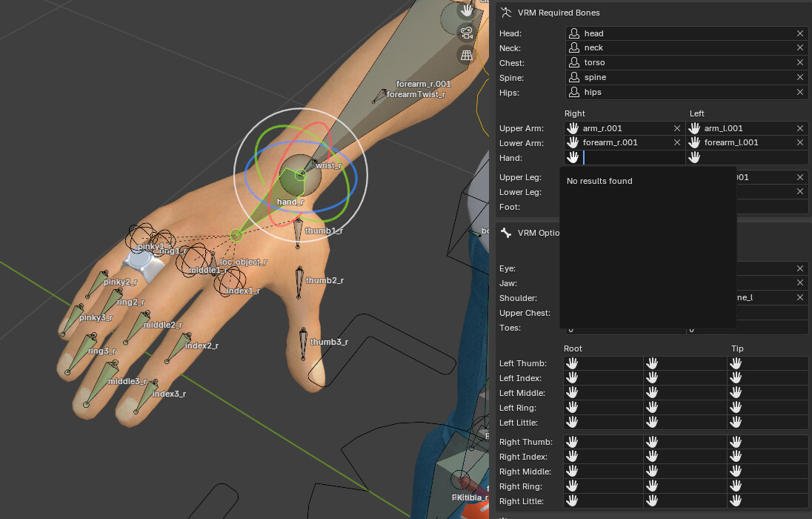Open Right Ring tip bone field
Image resolution: width=812 pixels, height=519 pixels.
pyautogui.click(x=768, y=486)
